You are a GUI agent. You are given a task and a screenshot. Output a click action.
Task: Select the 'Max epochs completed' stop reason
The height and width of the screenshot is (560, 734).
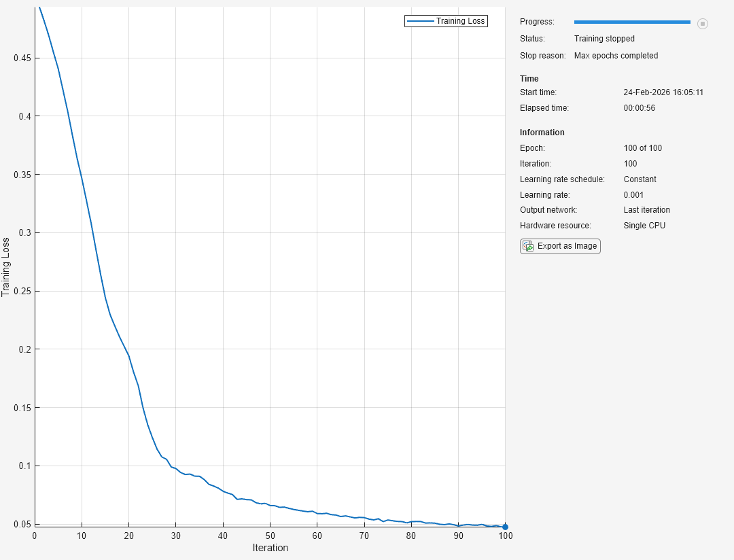616,55
